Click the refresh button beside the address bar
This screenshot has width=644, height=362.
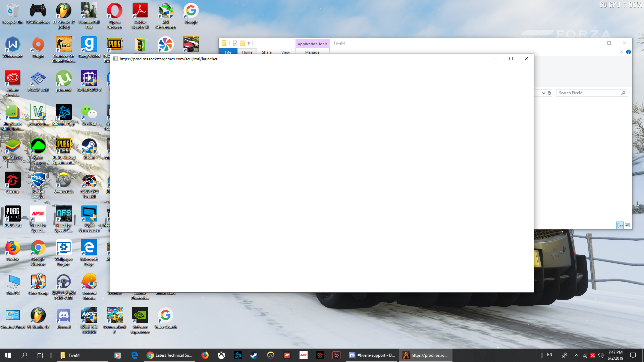(549, 93)
